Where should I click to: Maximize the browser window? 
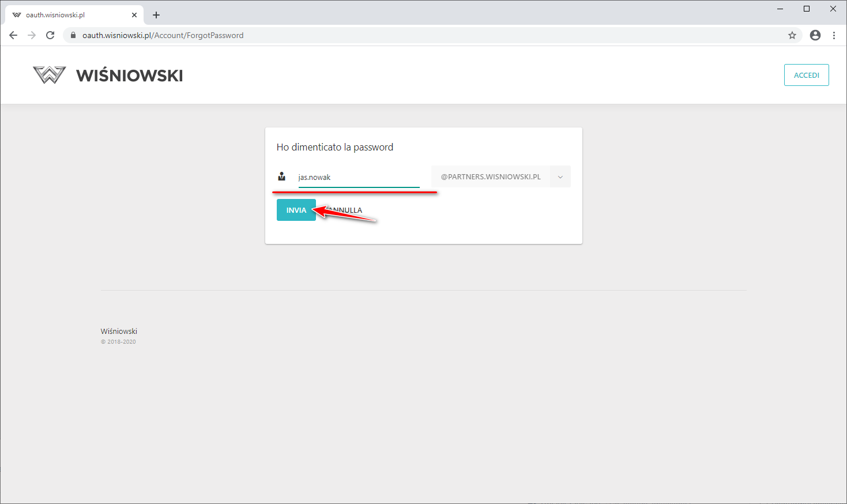click(807, 9)
